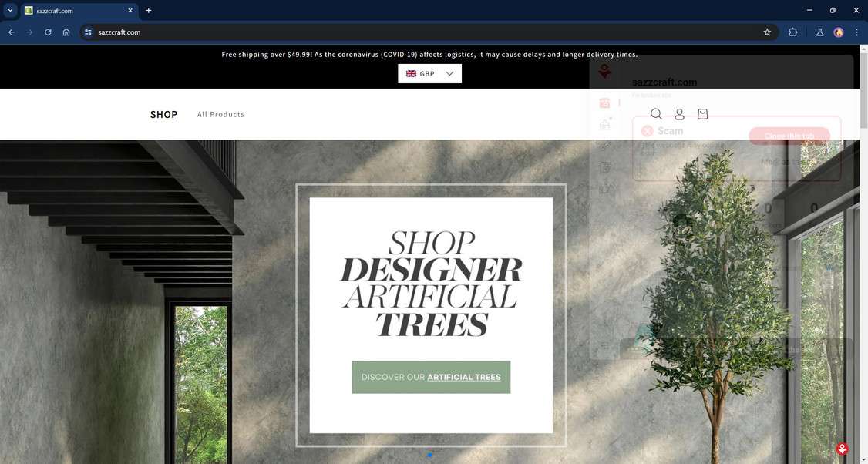This screenshot has width=868, height=464.
Task: Open Chrome Labs flask icon
Action: [x=820, y=32]
